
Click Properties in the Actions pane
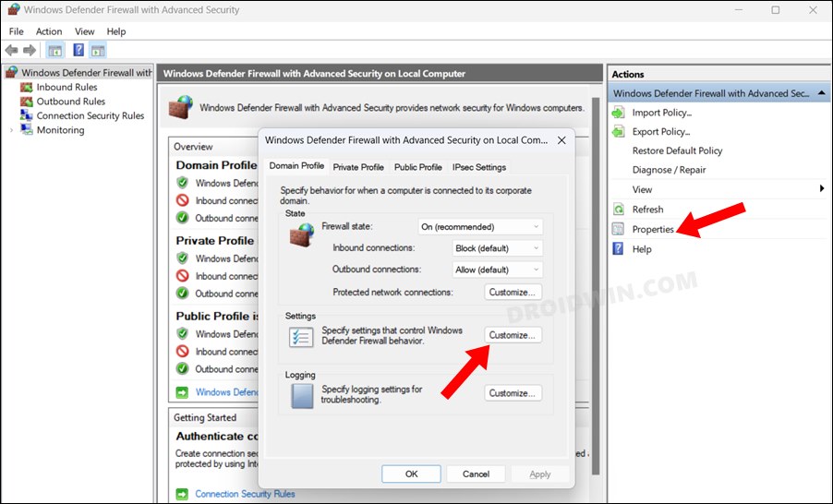coord(653,230)
